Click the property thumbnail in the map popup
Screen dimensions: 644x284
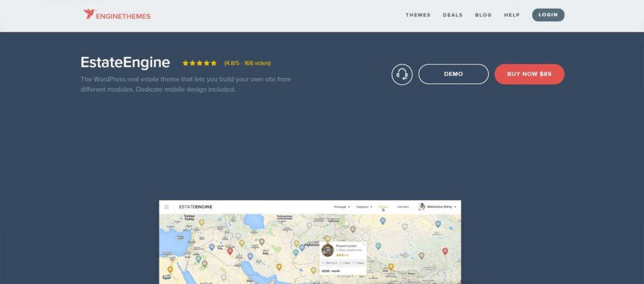[327, 249]
